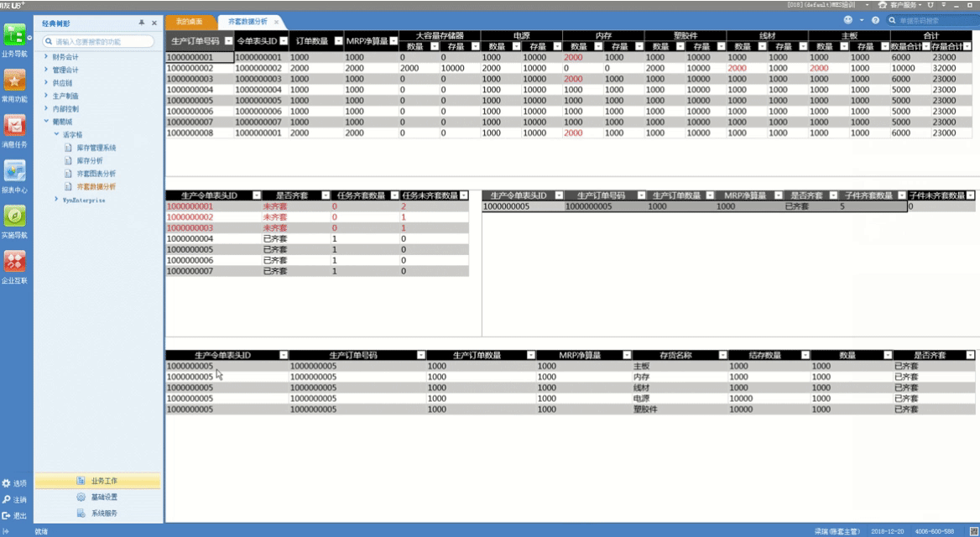Click the smiley face feedback icon
This screenshot has width=980, height=537.
(848, 21)
